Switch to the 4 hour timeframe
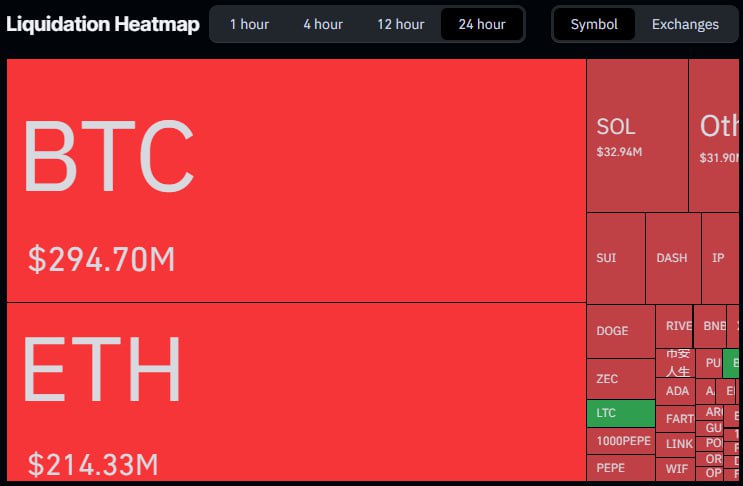Screen dimensions: 743x486 point(323,24)
